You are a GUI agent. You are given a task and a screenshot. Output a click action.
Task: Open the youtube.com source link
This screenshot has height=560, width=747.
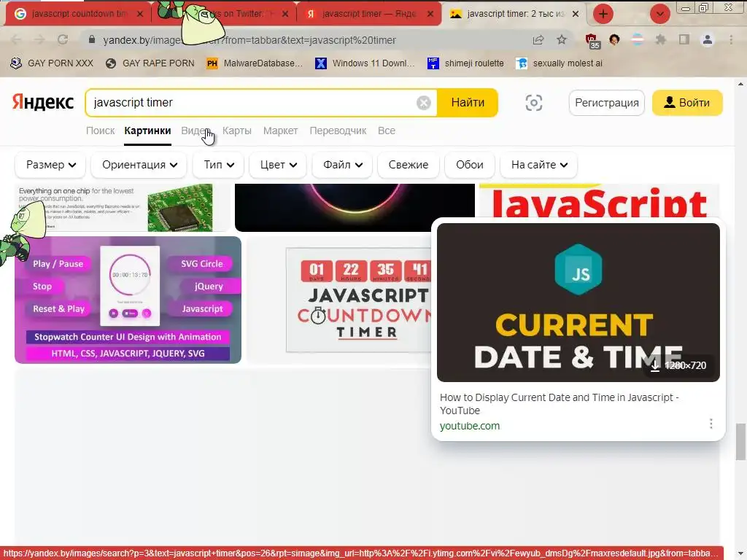pos(469,426)
